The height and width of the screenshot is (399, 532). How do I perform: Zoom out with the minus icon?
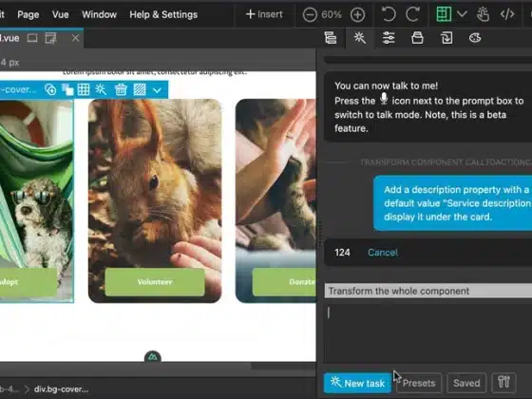click(310, 14)
